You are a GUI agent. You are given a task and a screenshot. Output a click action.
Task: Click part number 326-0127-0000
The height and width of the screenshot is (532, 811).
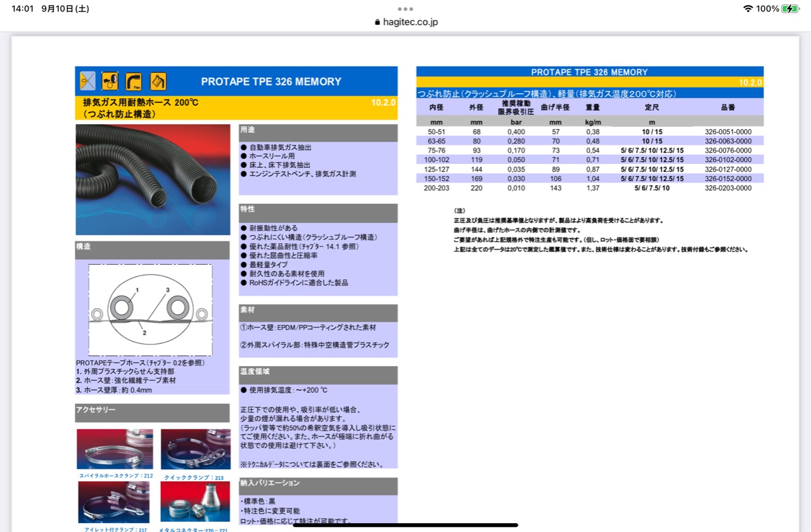tap(728, 170)
